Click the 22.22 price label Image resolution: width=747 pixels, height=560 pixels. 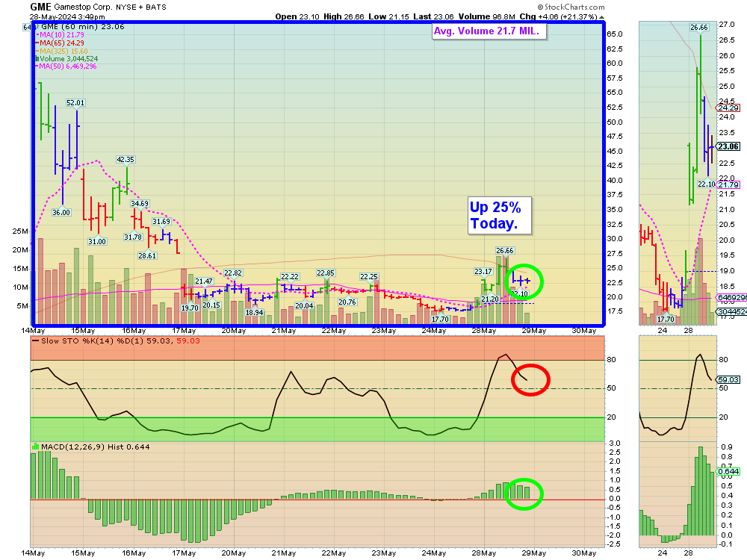tap(290, 277)
